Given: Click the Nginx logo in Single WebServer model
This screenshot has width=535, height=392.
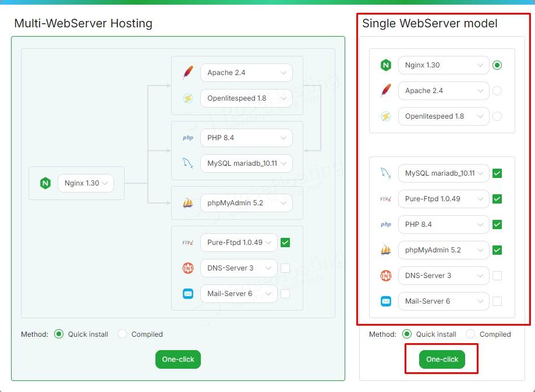Looking at the screenshot, I should point(386,65).
